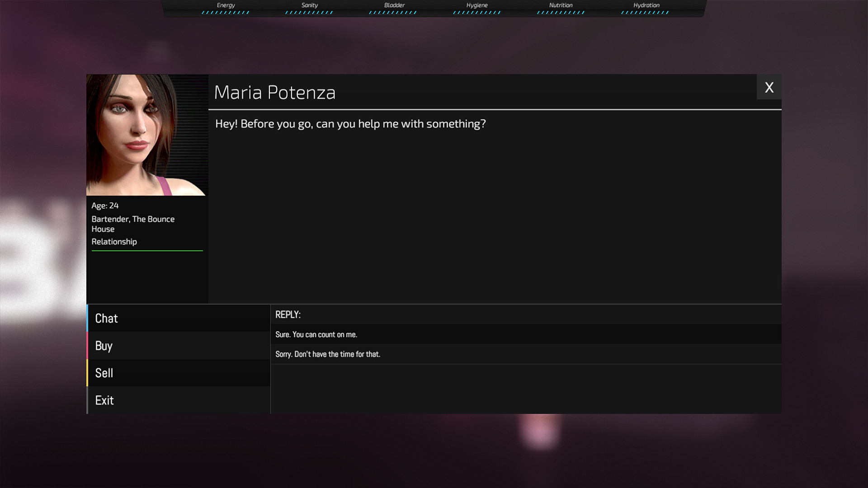868x488 pixels.
Task: Click the Age: 24 label
Action: point(105,206)
